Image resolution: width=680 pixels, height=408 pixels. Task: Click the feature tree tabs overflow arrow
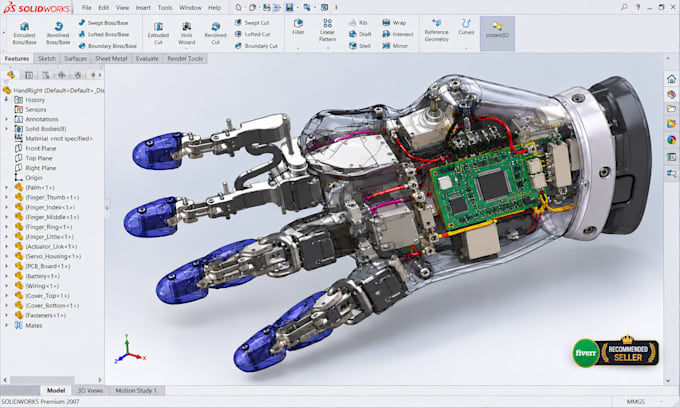click(99, 75)
